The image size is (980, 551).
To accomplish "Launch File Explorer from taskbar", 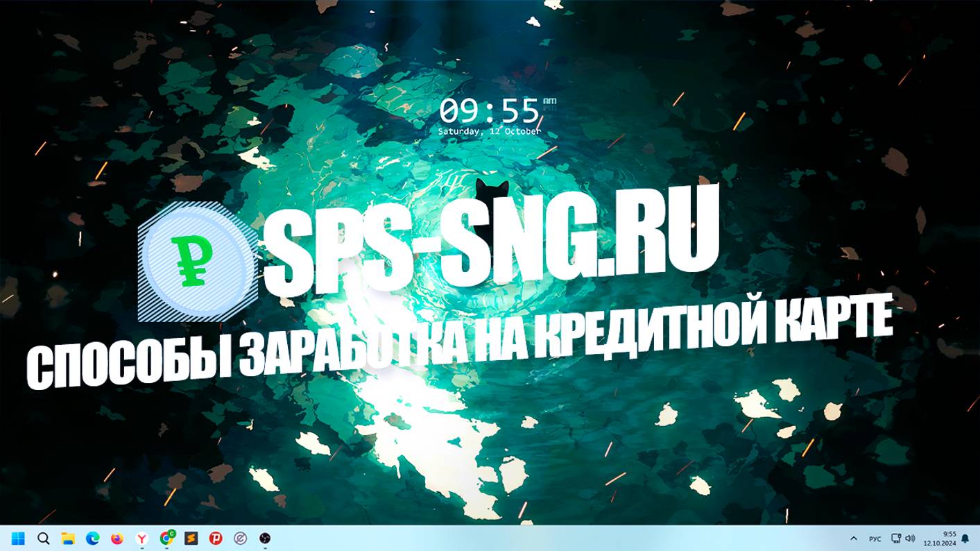I will click(67, 538).
